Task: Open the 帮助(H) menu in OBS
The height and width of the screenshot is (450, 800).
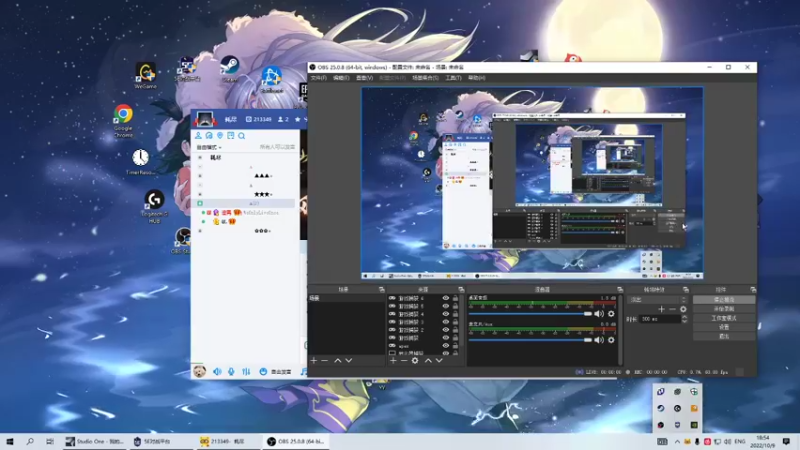Action: (477, 78)
